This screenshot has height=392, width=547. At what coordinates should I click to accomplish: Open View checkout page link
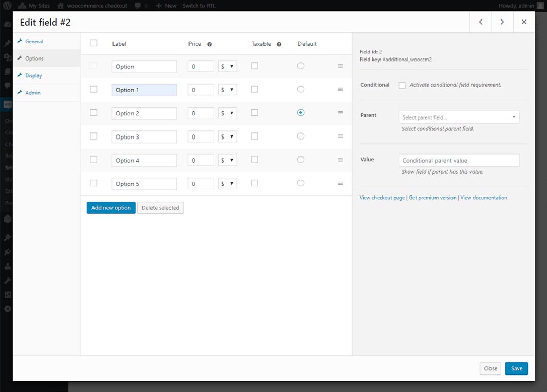[x=382, y=198]
